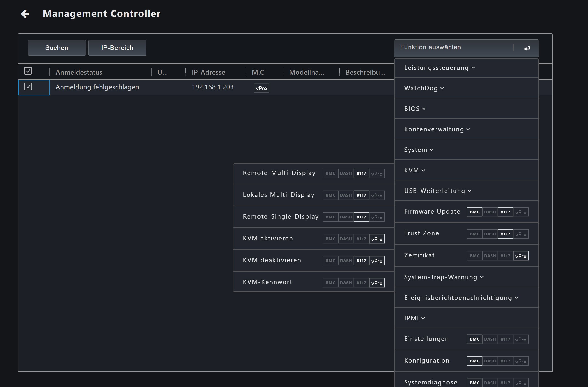Screen dimensions: 588x387
Task: Select KVM deaktivieren option
Action: click(x=272, y=260)
